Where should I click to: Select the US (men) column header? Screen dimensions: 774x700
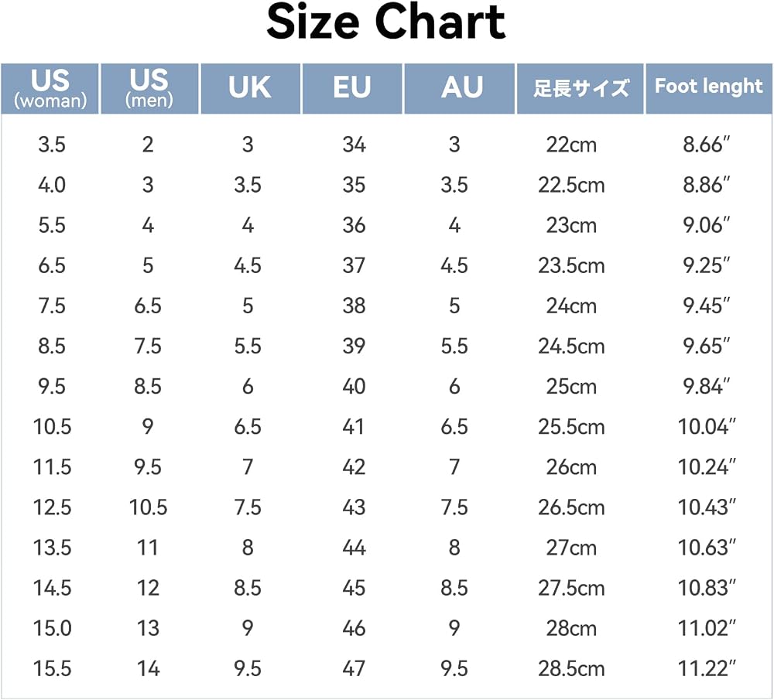(x=149, y=88)
